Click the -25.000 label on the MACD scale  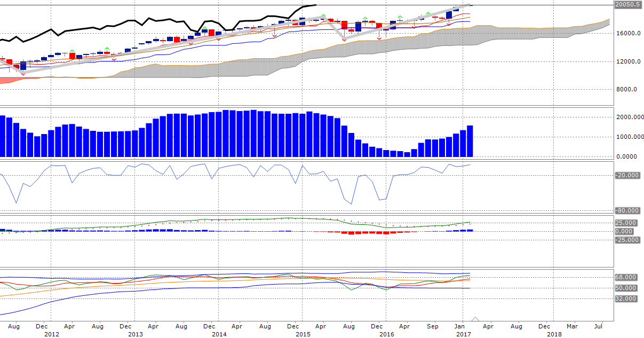coord(627,240)
